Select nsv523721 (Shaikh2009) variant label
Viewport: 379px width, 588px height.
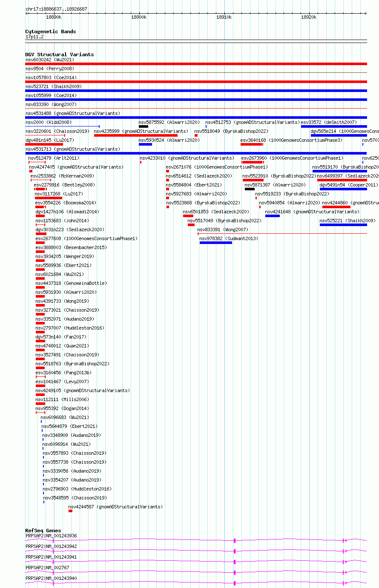pyautogui.click(x=53, y=86)
